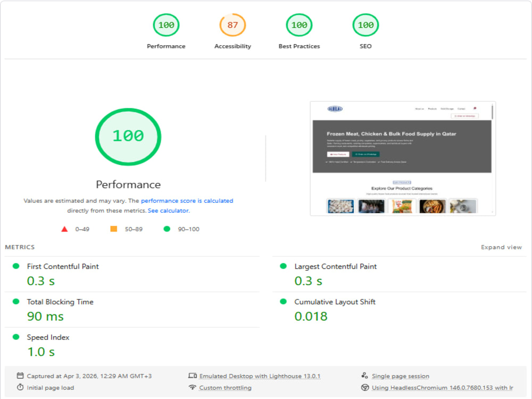Follow the 'performance score is calculated' link
This screenshot has height=399, width=532.
187,201
